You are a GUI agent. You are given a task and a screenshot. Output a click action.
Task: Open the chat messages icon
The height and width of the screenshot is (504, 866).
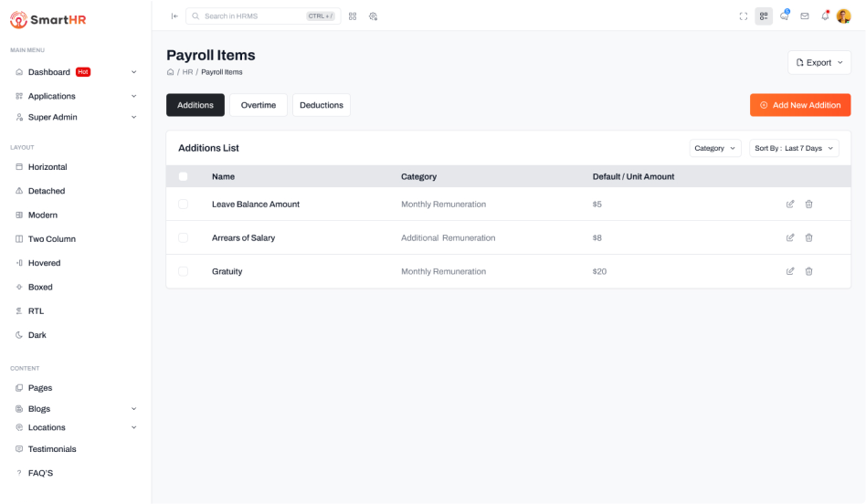(x=784, y=16)
